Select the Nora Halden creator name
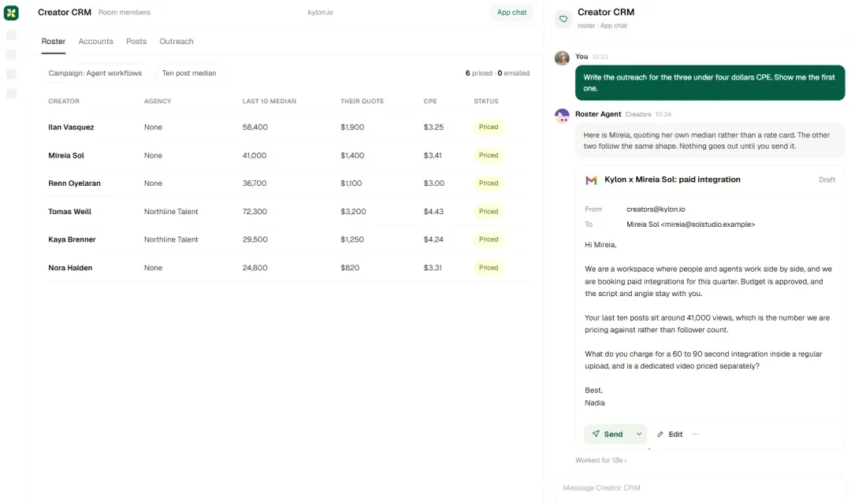Viewport: 851px width, 504px height. pyautogui.click(x=70, y=268)
